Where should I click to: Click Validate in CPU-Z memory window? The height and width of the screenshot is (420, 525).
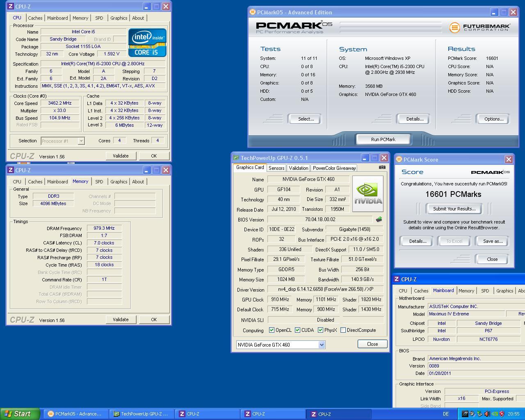(x=121, y=320)
